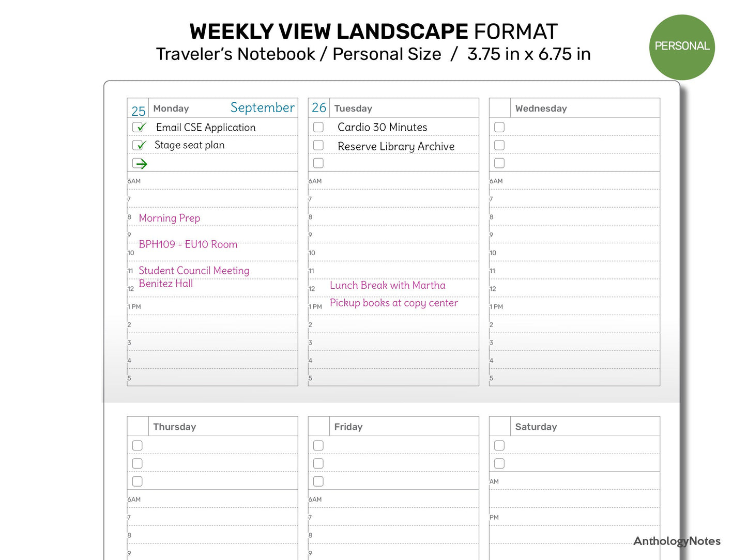
Task: Tick Saturday's first empty checkbox
Action: tap(499, 445)
